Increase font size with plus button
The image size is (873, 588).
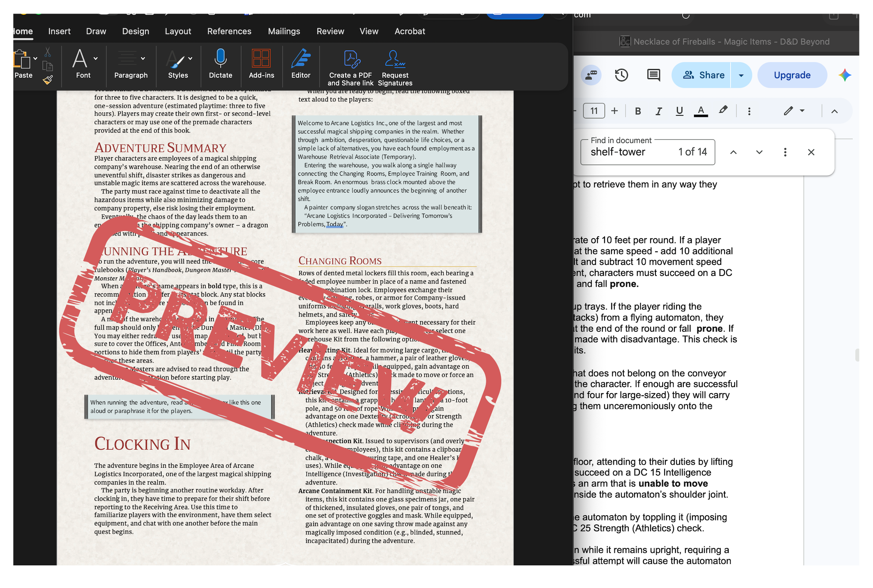coord(614,111)
